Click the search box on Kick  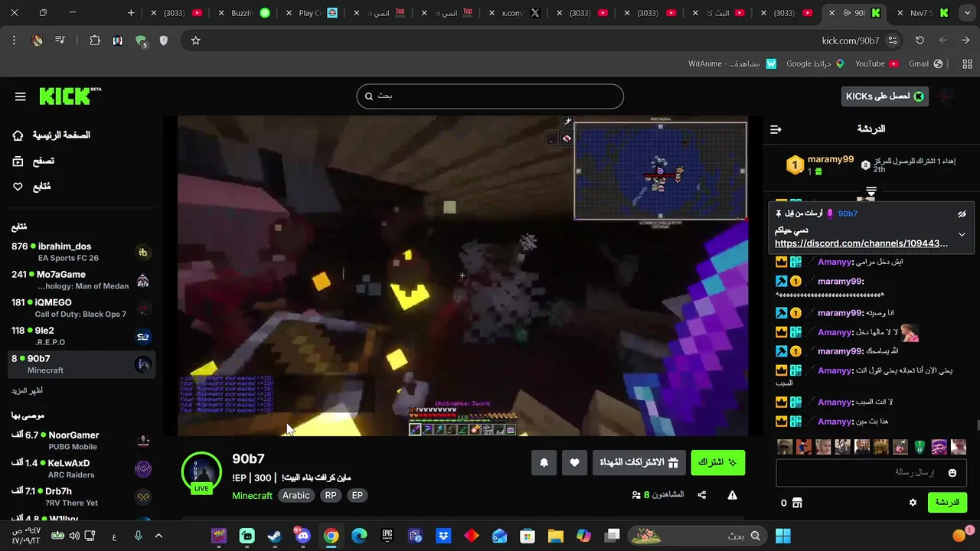(x=490, y=96)
